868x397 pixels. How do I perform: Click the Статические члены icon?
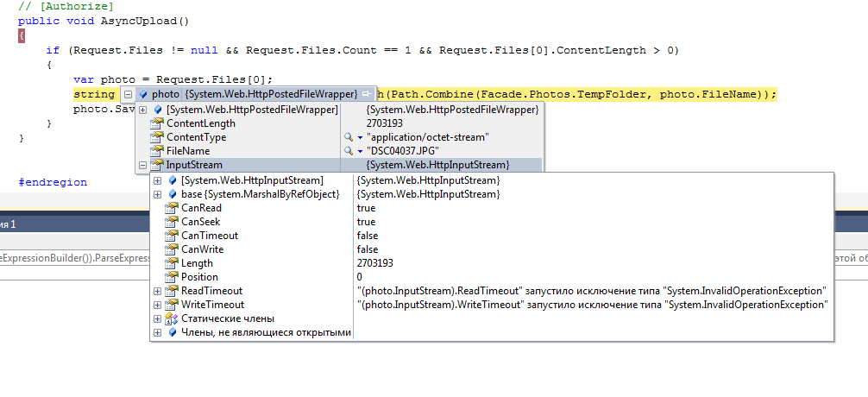coord(173,318)
